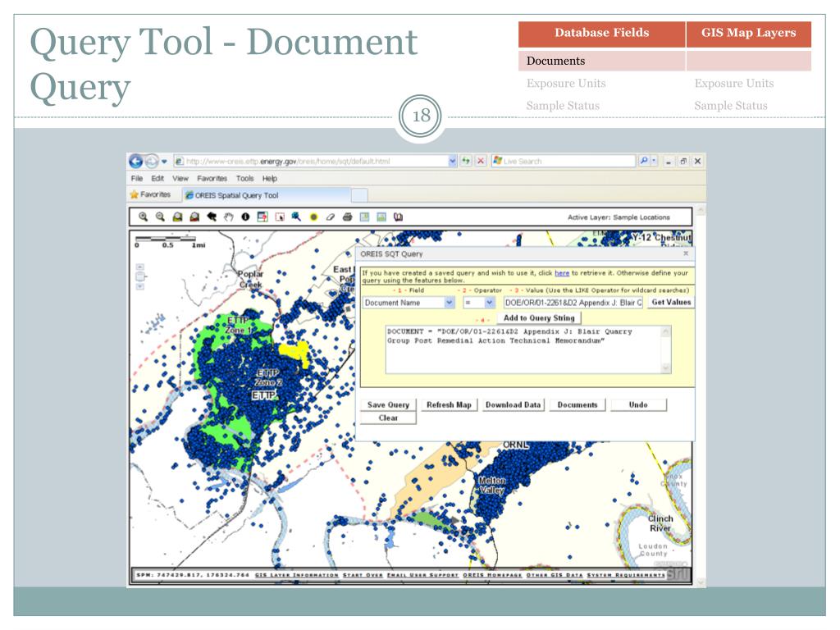Screen dimensions: 840x630
Task: Click the Favorites star button
Action: click(x=150, y=194)
